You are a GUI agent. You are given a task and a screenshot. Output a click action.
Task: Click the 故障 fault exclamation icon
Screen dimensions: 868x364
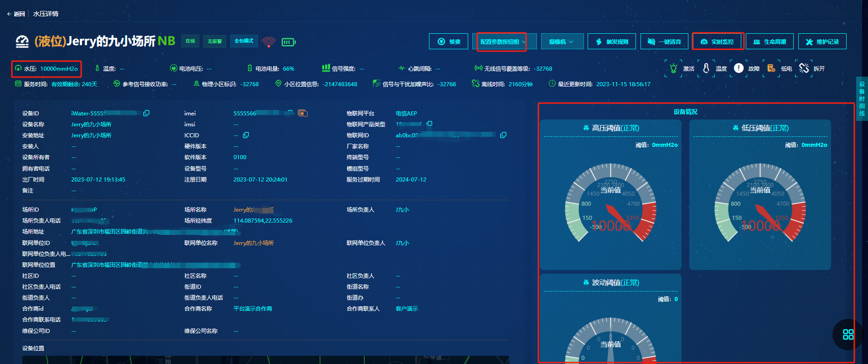pyautogui.click(x=739, y=68)
